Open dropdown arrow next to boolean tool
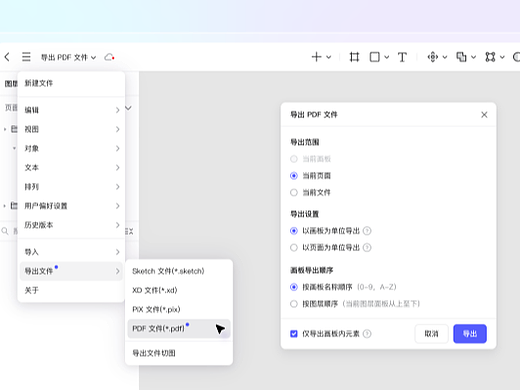 (x=473, y=57)
